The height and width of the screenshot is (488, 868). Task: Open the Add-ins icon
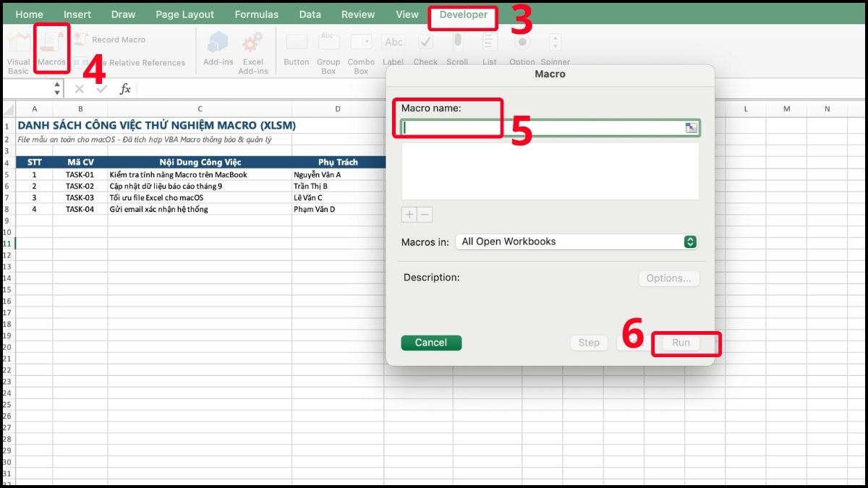(x=218, y=49)
